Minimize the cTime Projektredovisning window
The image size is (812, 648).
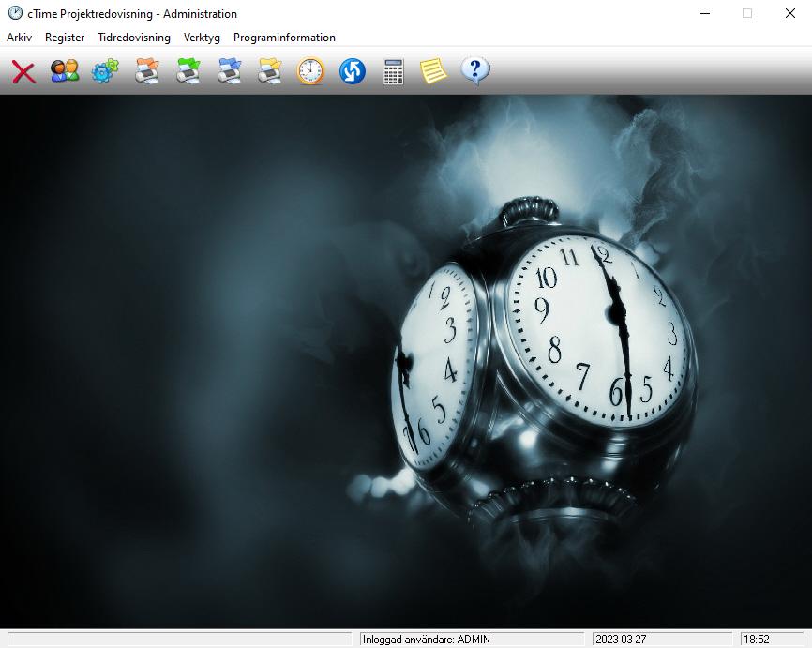pos(705,13)
